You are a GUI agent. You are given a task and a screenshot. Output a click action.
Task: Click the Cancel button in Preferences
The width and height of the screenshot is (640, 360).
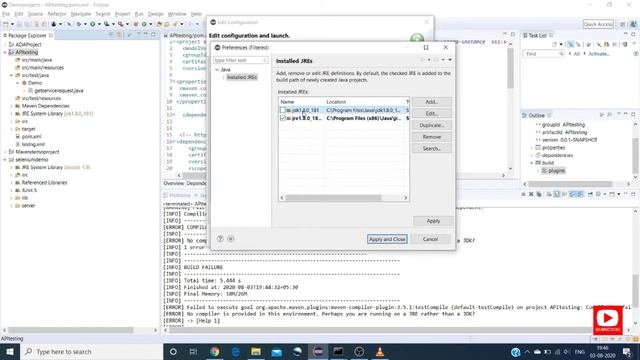(x=431, y=239)
